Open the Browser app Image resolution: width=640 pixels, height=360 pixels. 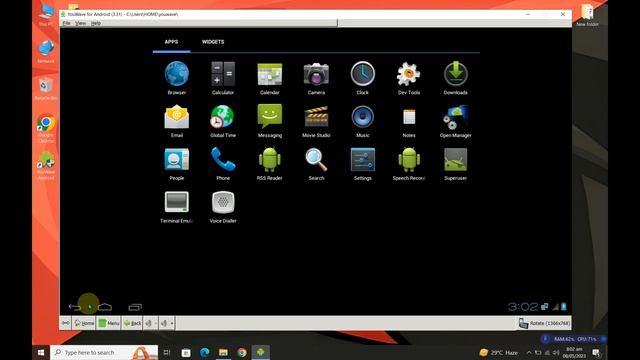click(x=177, y=78)
